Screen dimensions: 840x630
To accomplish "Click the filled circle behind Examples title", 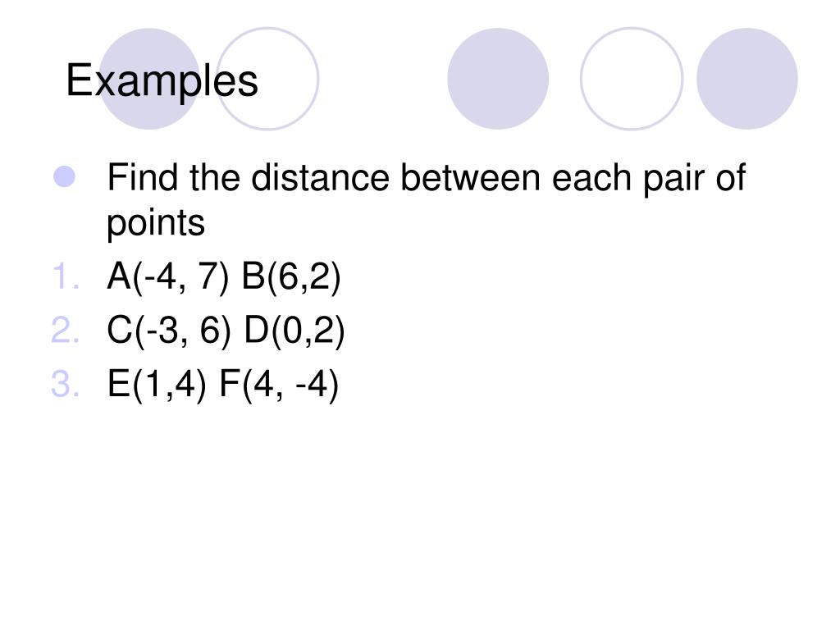I will click(x=149, y=79).
